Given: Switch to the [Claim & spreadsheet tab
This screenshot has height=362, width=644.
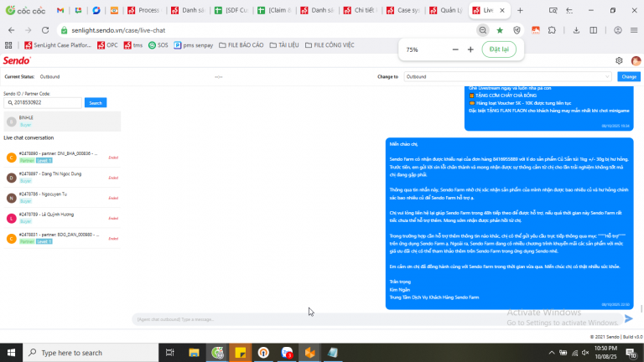Looking at the screenshot, I should 275,10.
